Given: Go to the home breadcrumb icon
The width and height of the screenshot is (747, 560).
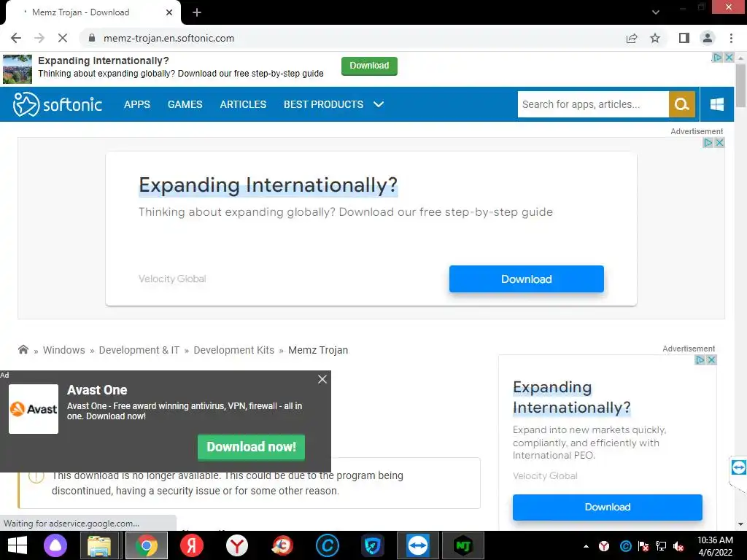Looking at the screenshot, I should (23, 349).
